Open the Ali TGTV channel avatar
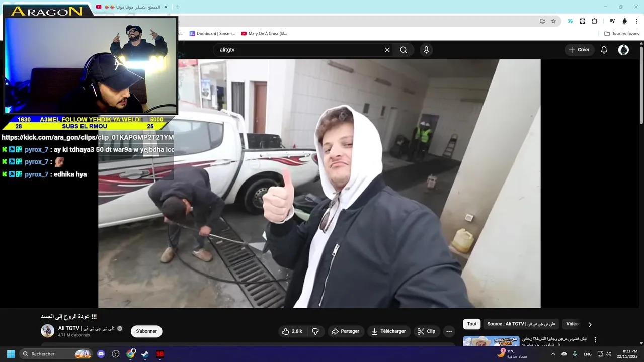The image size is (644, 362). point(47,331)
